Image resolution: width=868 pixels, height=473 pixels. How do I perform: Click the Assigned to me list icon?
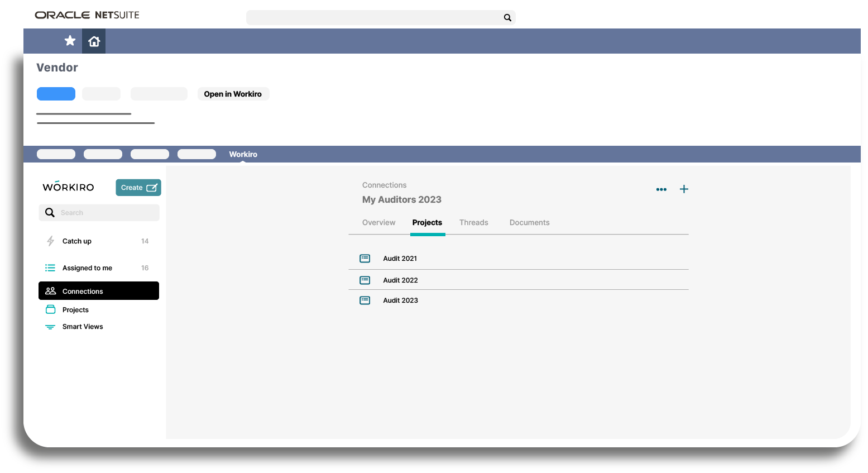[x=50, y=267]
